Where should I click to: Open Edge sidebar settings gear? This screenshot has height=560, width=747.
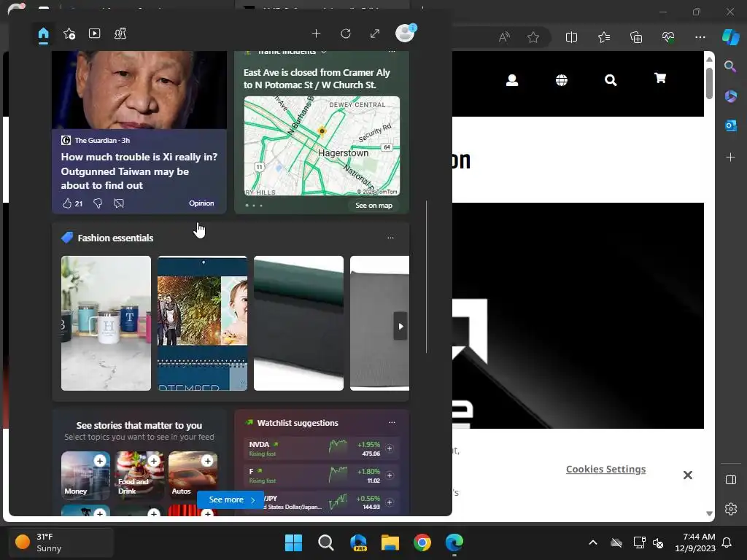pyautogui.click(x=730, y=509)
